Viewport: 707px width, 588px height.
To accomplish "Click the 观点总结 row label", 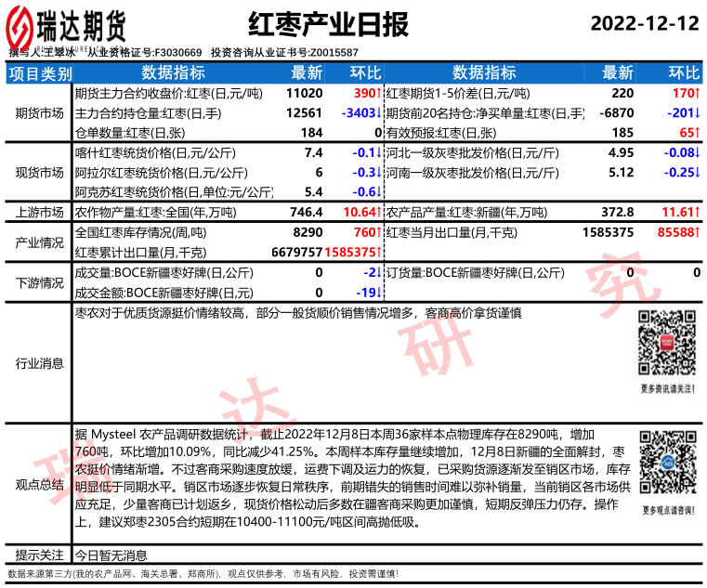I will click(x=38, y=485).
